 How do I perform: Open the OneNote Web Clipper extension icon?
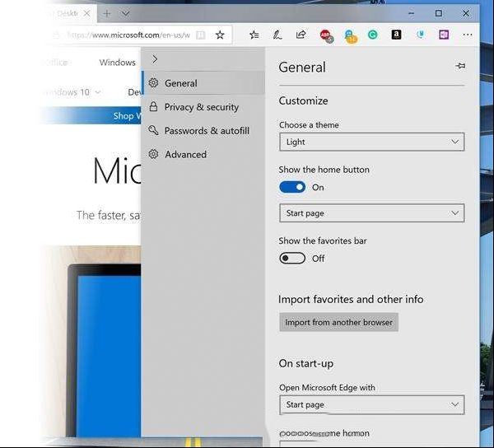tap(444, 35)
